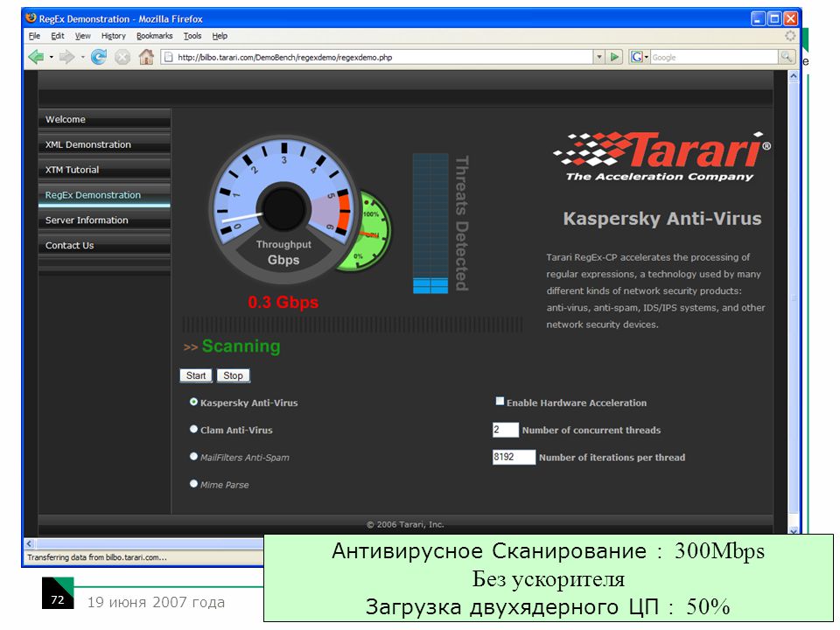This screenshot has height=630, width=840.
Task: Click the Firefox Back arrow button
Action: click(36, 57)
